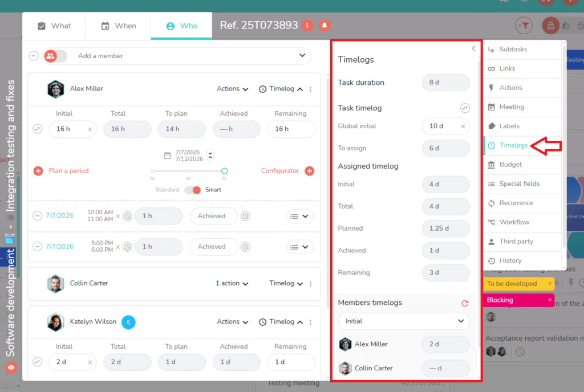Expand Collin Carter's Timelog section
Viewport: 584px width, 392px height.
286,283
